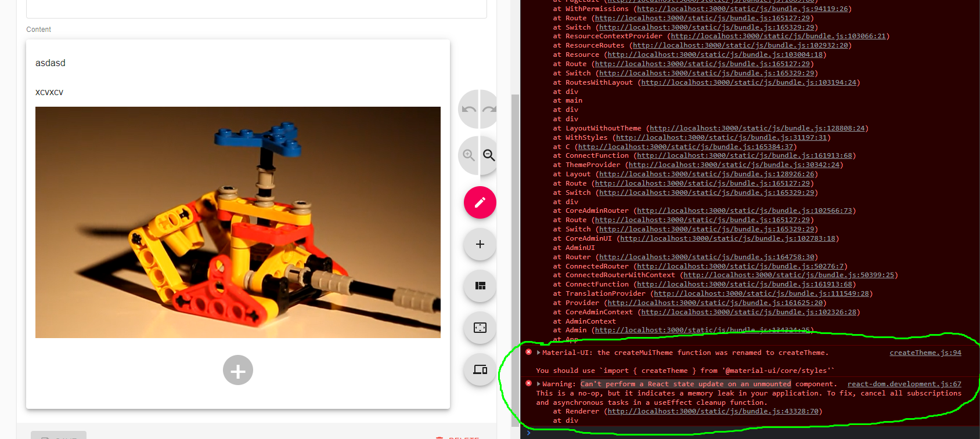Open the ResourceRoutes stack trace link
The image size is (980, 439).
[x=740, y=45]
